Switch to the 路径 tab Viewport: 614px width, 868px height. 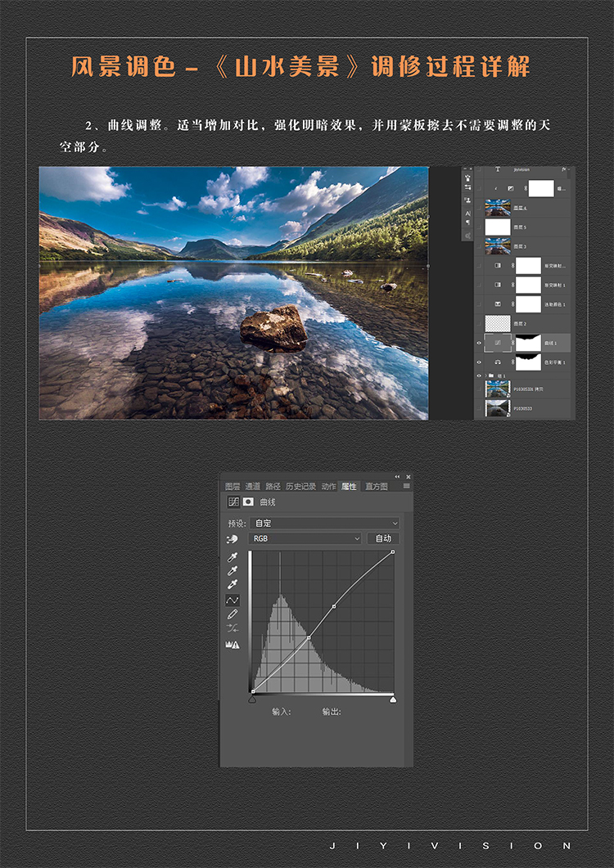273,487
